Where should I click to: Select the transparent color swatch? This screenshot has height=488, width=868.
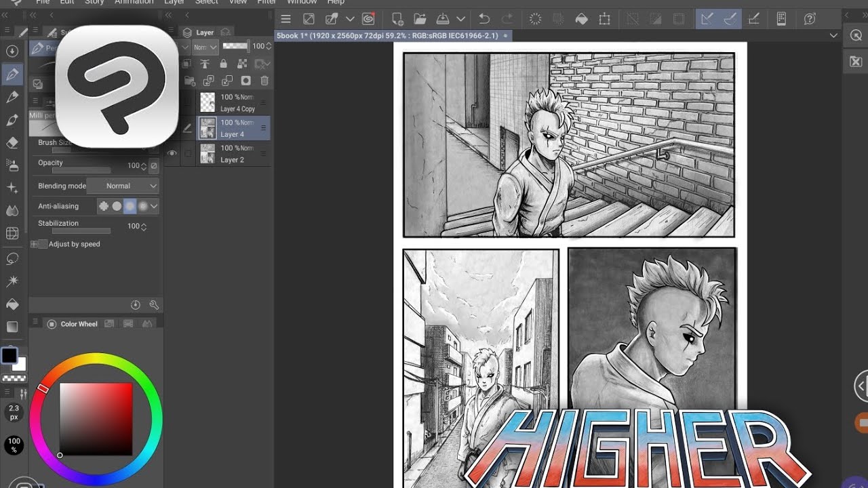(x=14, y=378)
